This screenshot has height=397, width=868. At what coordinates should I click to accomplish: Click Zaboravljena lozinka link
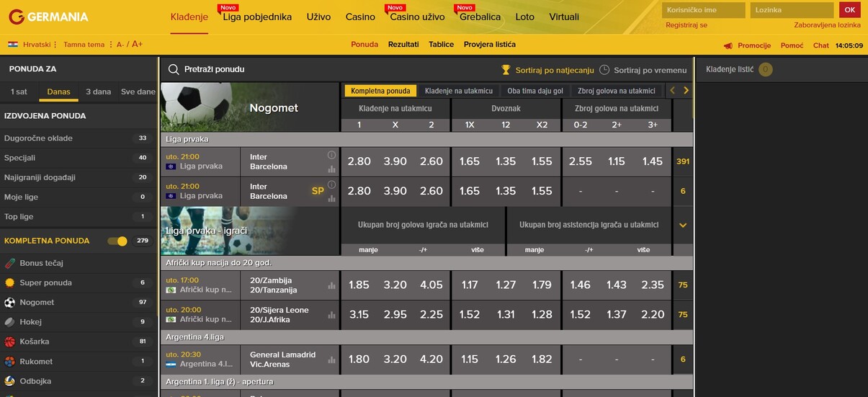click(x=827, y=25)
